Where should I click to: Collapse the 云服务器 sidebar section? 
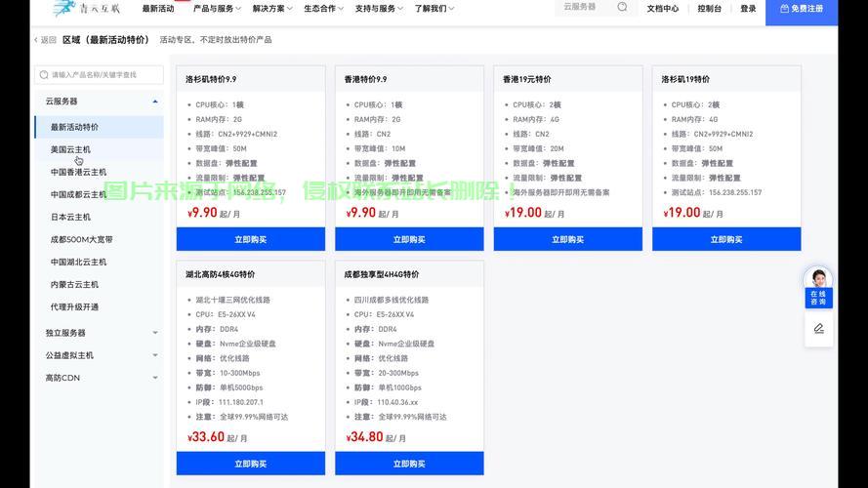[x=154, y=102]
